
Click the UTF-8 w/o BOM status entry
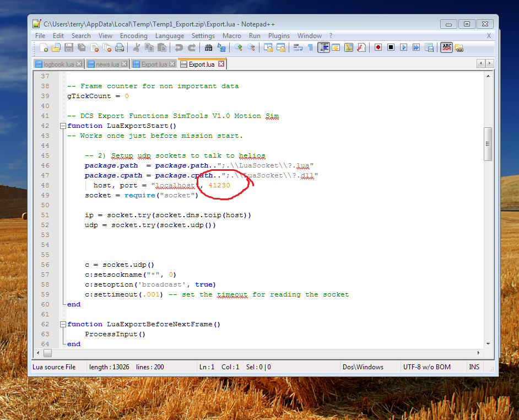pos(426,367)
